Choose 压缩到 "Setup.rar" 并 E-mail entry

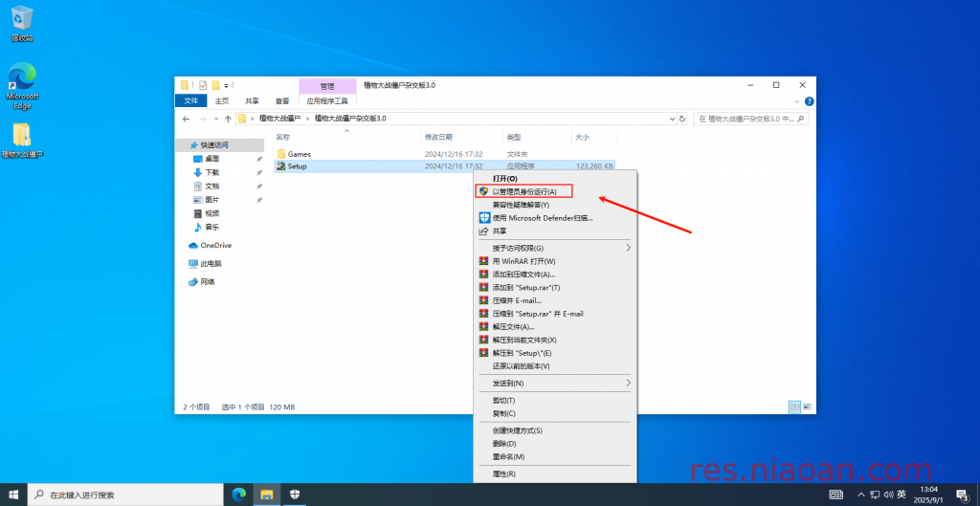[555, 314]
